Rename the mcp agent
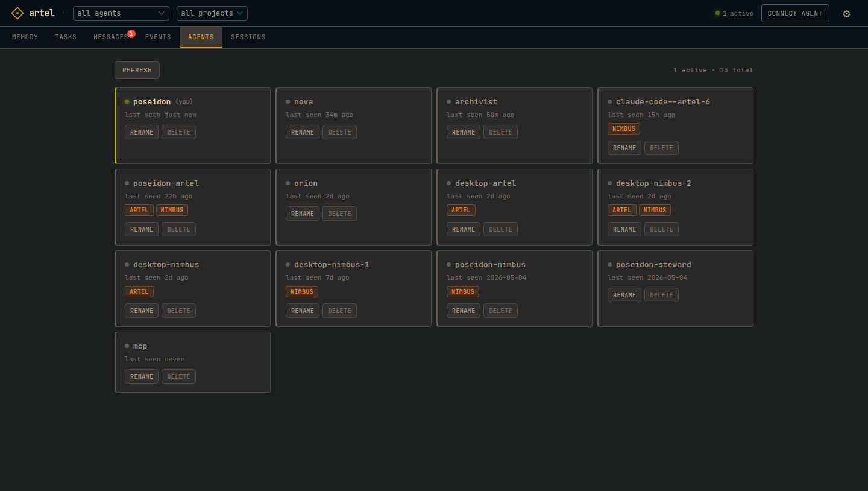Screen dimensions: 868x491 142,376
